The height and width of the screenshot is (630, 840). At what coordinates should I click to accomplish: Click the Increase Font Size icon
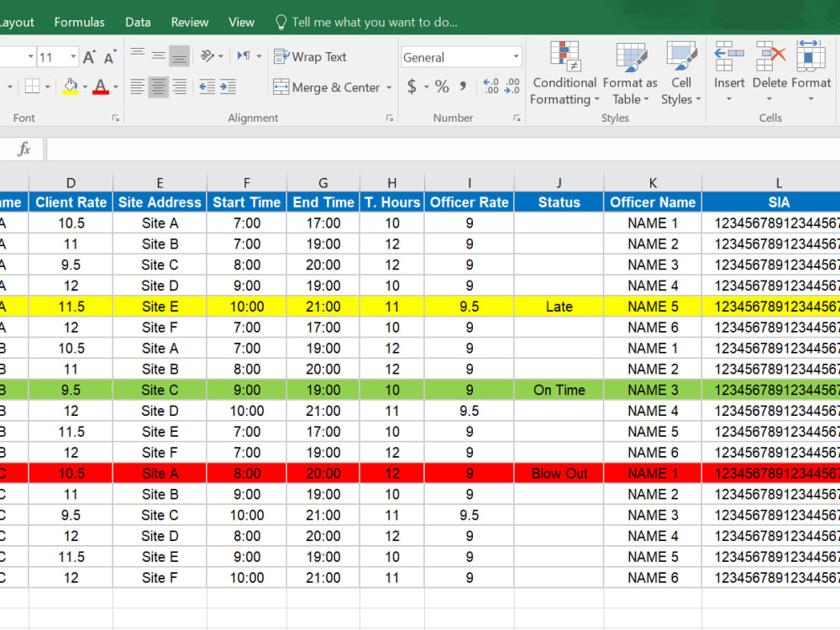pos(89,57)
